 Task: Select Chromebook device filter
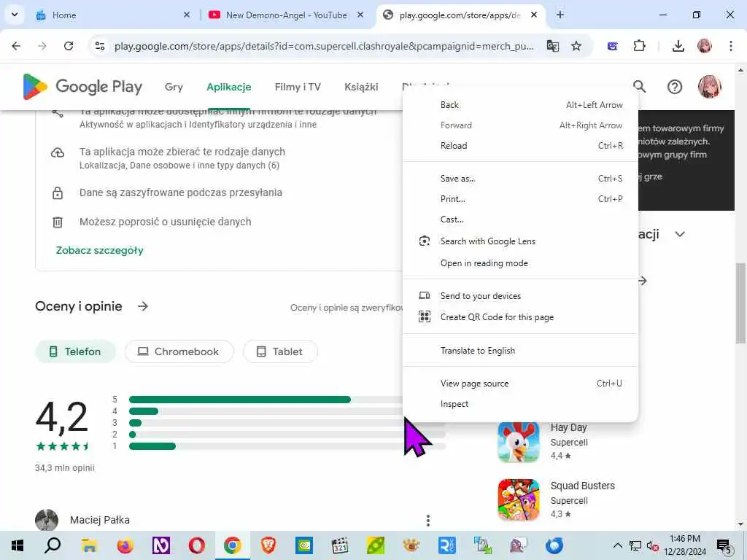click(x=179, y=351)
